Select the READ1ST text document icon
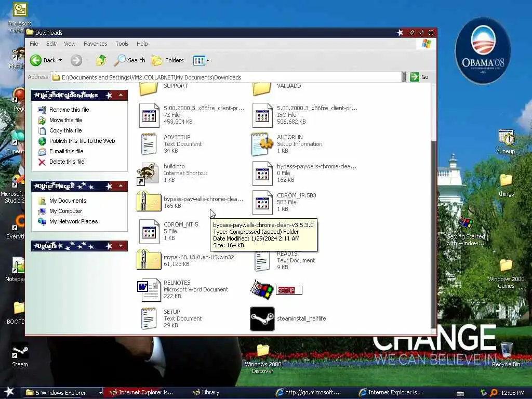532x399 pixels. 262,261
